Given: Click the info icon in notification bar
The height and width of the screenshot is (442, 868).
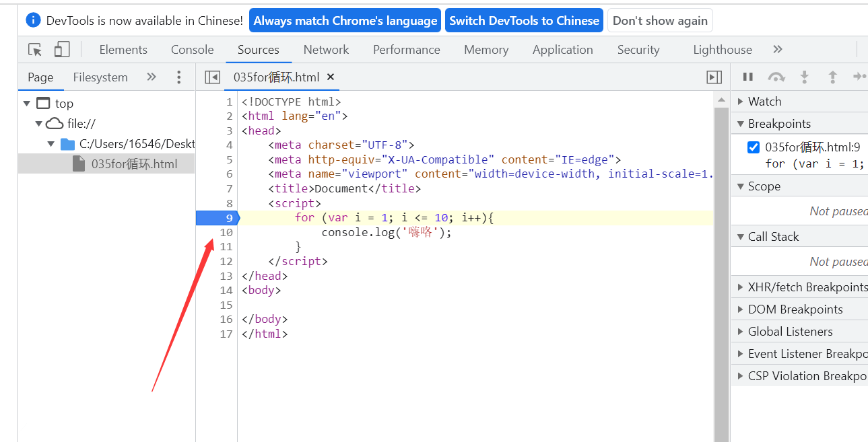Looking at the screenshot, I should coord(33,20).
